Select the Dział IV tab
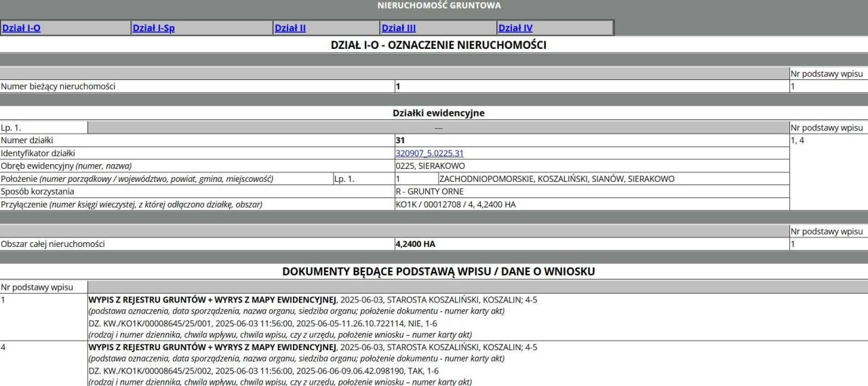Screen dimensions: 868x386 click(515, 28)
